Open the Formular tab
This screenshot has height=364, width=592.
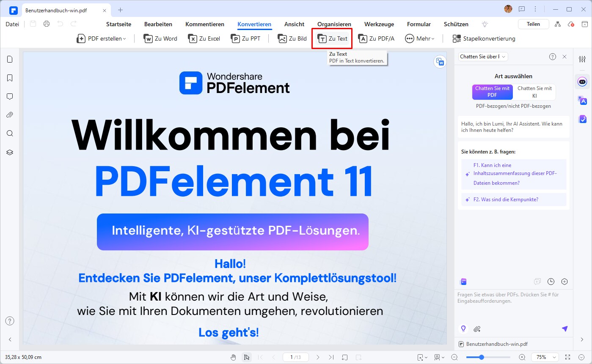tap(419, 24)
